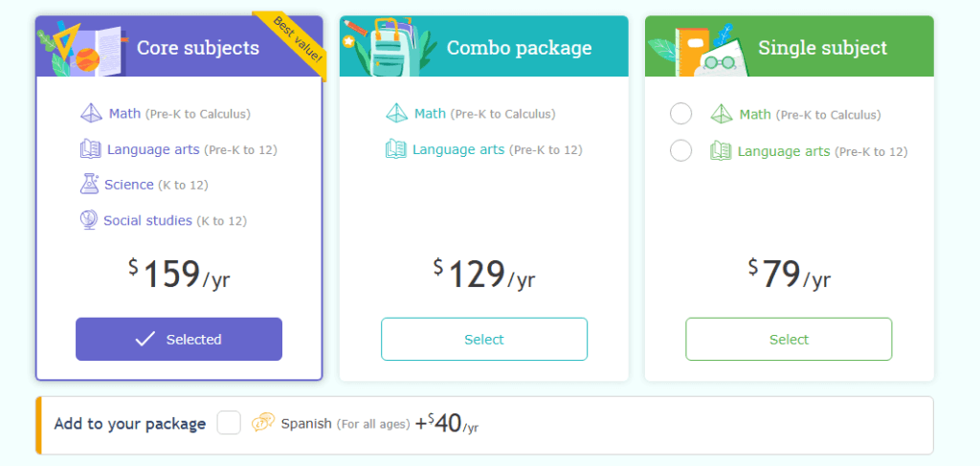Click the Science flask icon
This screenshot has height=466, width=980.
point(90,184)
